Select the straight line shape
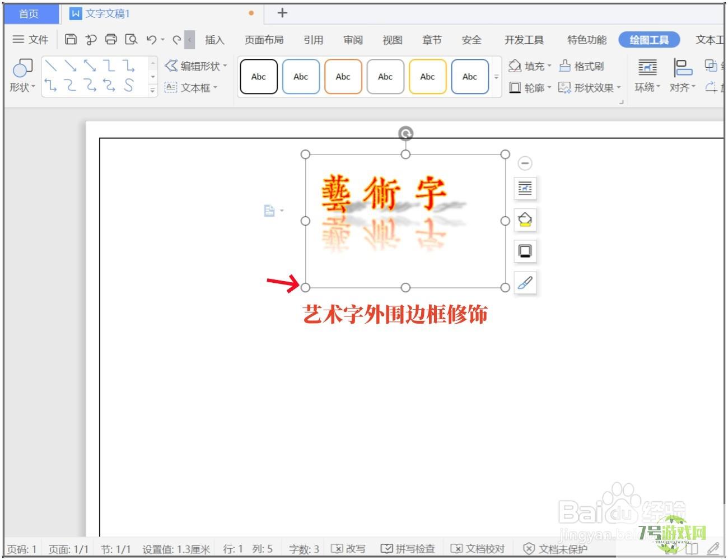 [x=51, y=66]
